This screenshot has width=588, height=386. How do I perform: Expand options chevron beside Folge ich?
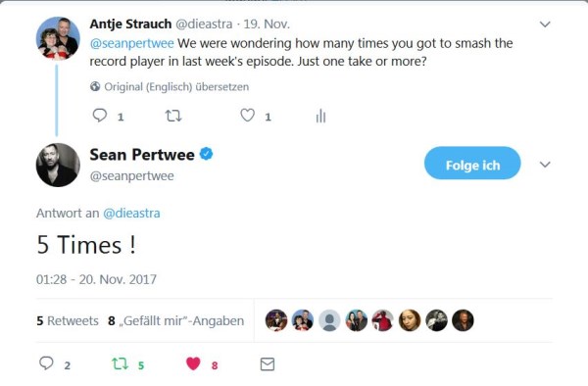(545, 165)
